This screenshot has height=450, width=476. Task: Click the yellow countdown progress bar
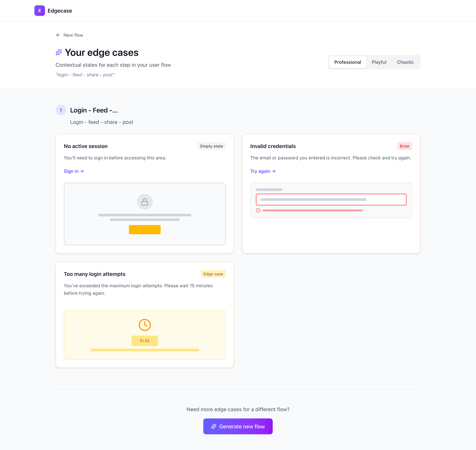[x=145, y=350]
